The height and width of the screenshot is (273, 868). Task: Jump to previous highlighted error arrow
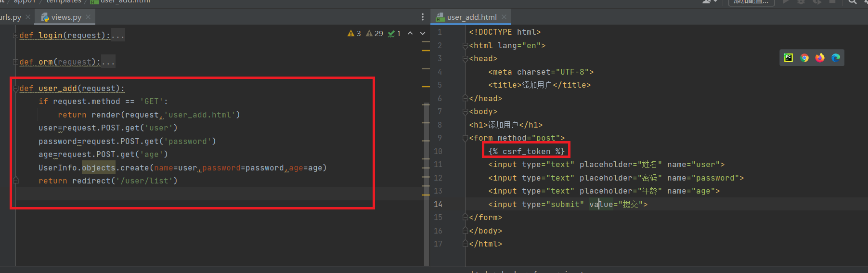click(x=410, y=33)
